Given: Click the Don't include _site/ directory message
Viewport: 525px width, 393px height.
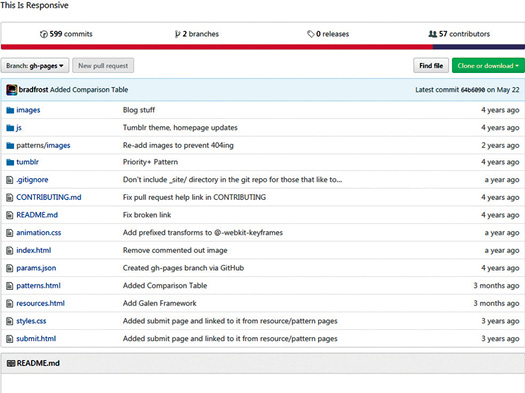Looking at the screenshot, I should 232,180.
